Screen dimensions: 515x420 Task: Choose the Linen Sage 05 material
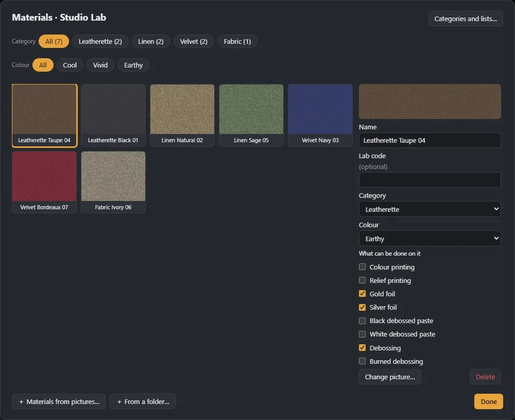point(251,115)
